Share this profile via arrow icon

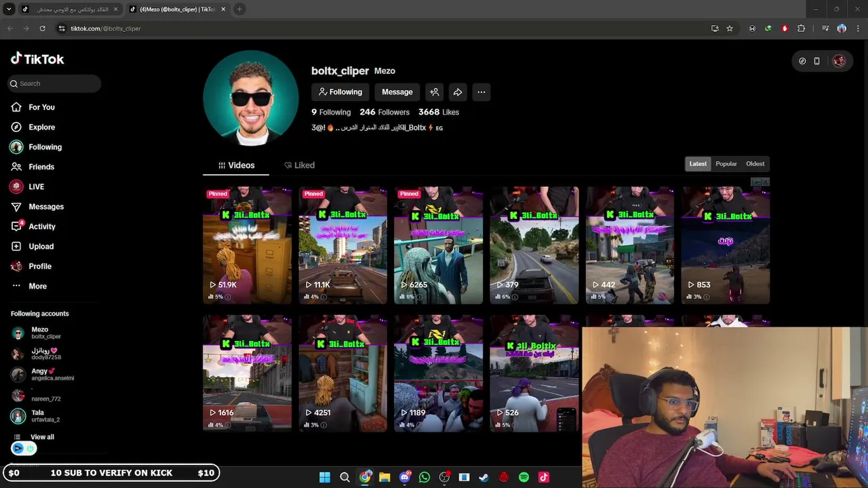[x=458, y=92]
